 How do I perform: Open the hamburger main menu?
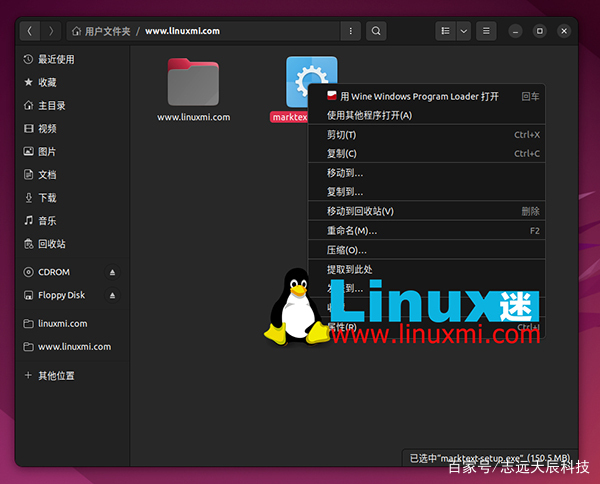click(x=486, y=31)
